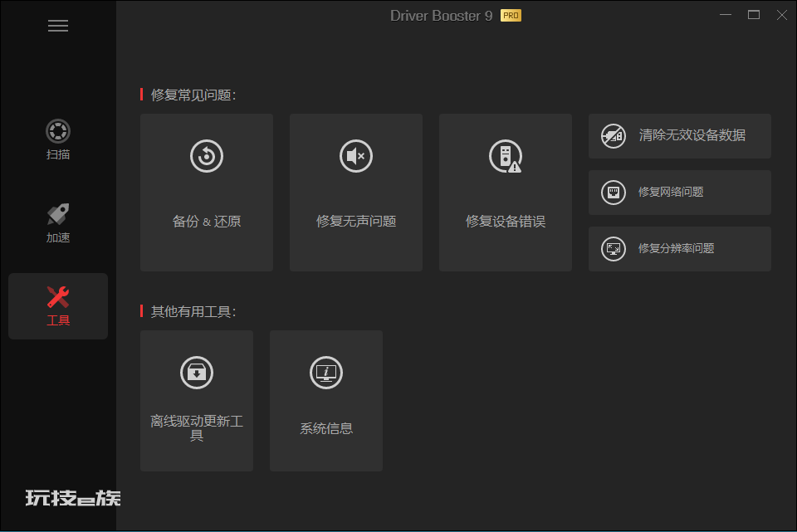Open 系统信息 text label
The image size is (797, 532).
[x=326, y=428]
